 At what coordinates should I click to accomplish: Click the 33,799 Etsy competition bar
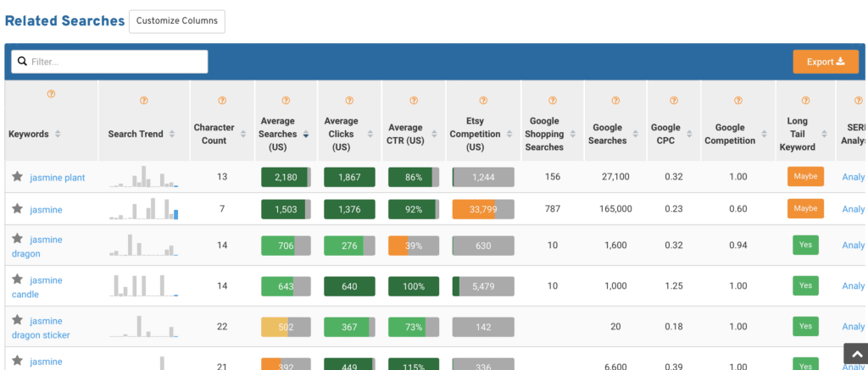pyautogui.click(x=483, y=209)
